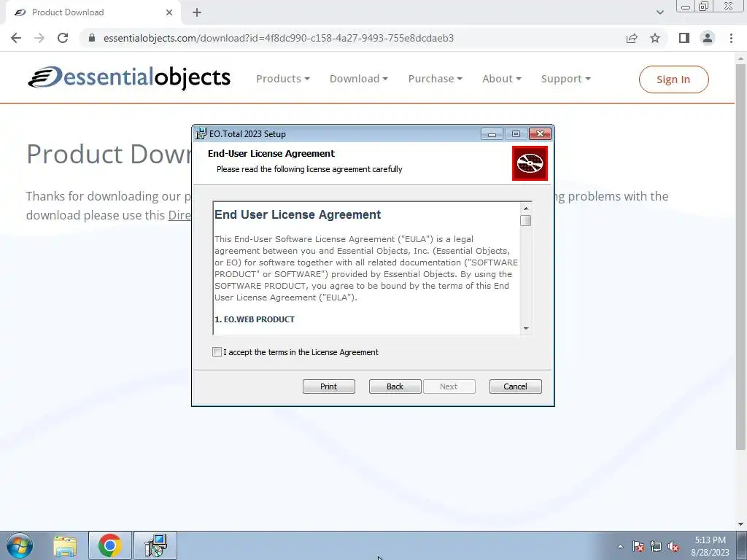Show hidden system tray icons
Viewport: 747px width, 560px height.
(620, 546)
